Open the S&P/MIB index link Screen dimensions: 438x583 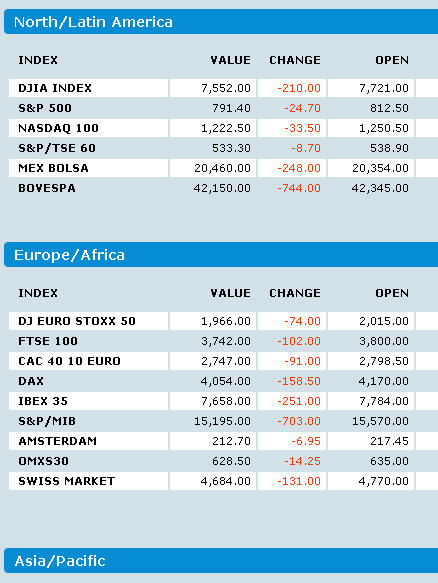click(x=47, y=421)
